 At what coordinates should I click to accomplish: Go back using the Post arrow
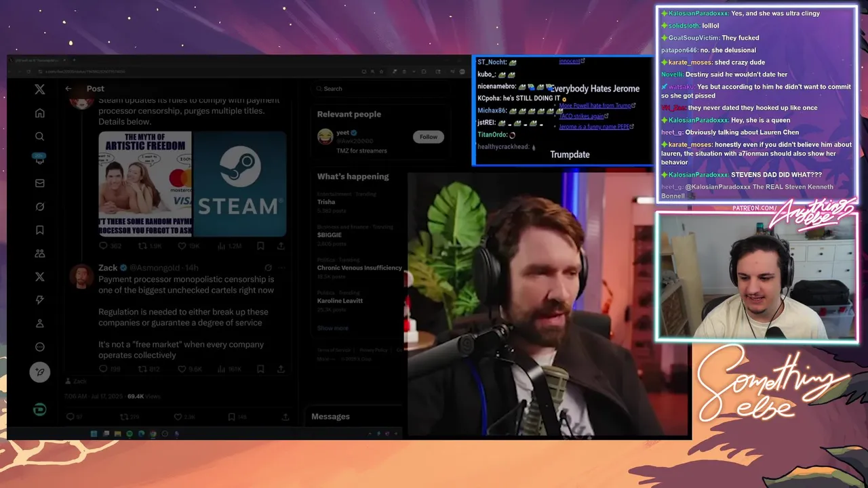tap(68, 89)
